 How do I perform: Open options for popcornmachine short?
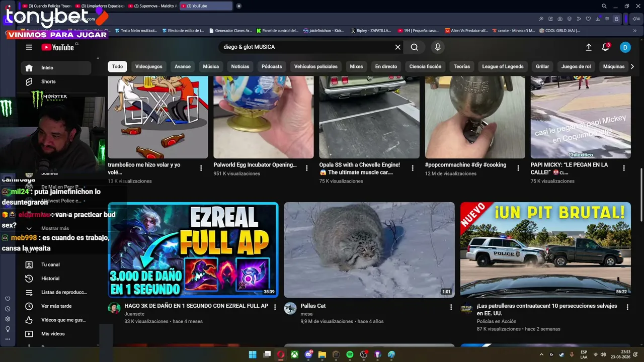[x=518, y=168]
